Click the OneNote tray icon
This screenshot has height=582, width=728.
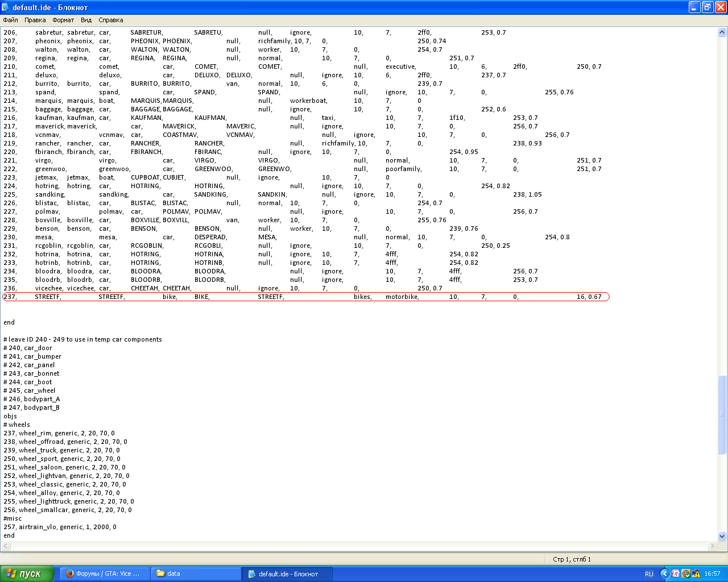pyautogui.click(x=675, y=574)
